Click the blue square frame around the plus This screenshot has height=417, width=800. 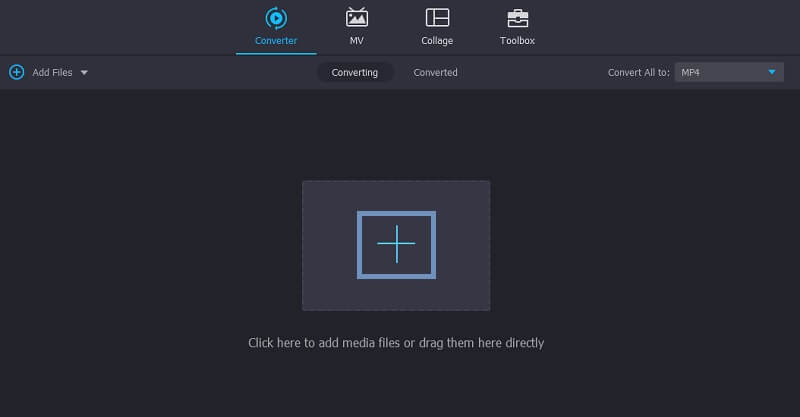396,244
